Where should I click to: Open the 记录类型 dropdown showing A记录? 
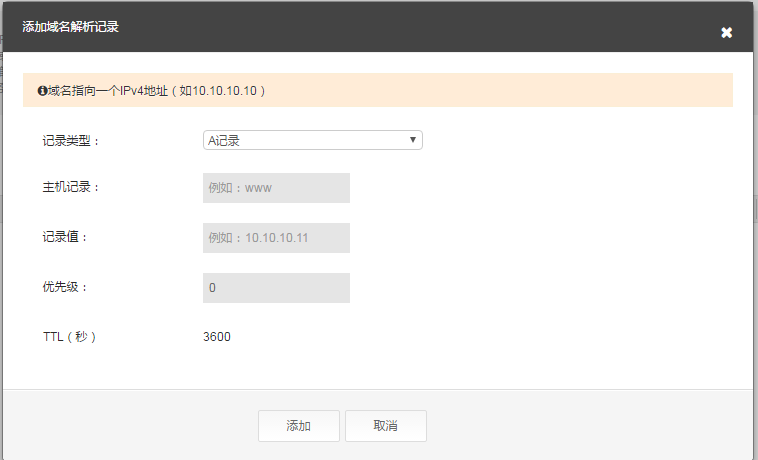coord(313,140)
